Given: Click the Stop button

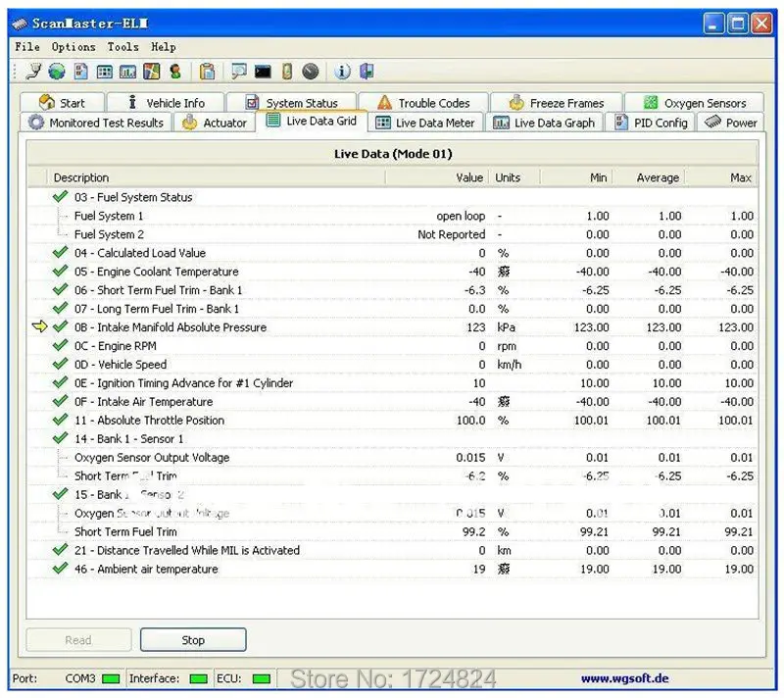Looking at the screenshot, I should [x=193, y=640].
